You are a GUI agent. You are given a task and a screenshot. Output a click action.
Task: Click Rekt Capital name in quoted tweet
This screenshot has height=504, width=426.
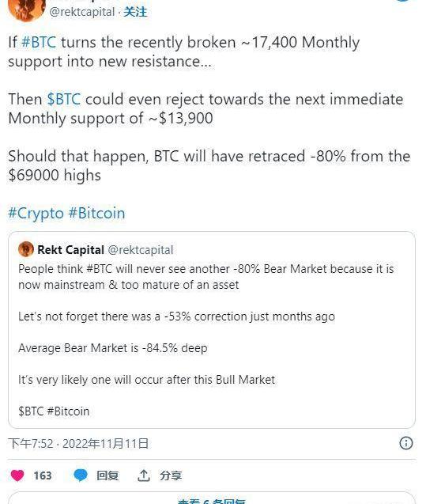click(x=70, y=250)
